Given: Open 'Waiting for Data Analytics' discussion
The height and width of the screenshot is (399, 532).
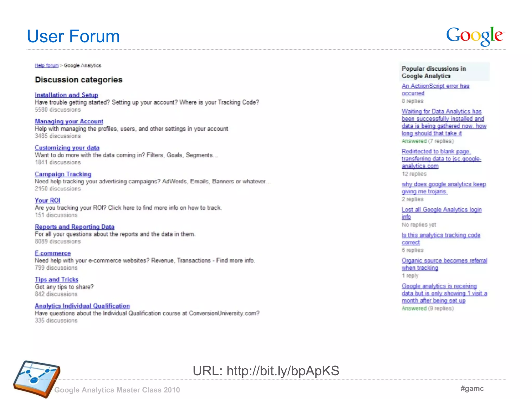Looking at the screenshot, I should (444, 122).
